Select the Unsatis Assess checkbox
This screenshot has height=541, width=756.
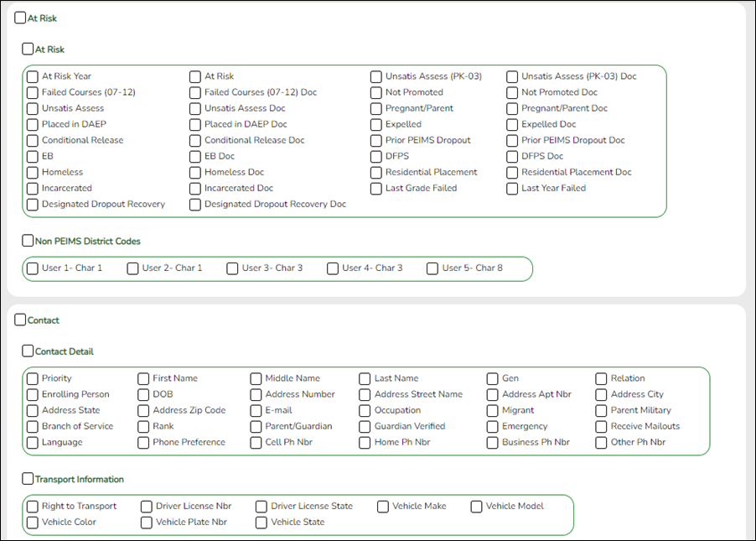[x=33, y=108]
